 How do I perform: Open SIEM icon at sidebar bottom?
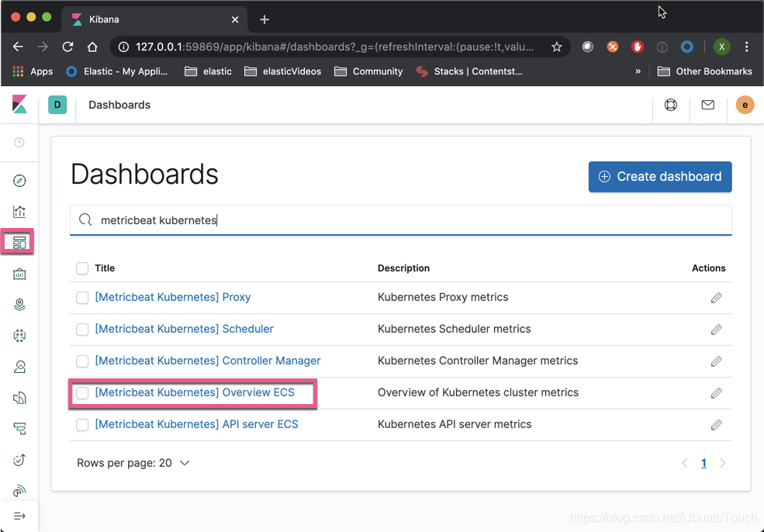19,491
